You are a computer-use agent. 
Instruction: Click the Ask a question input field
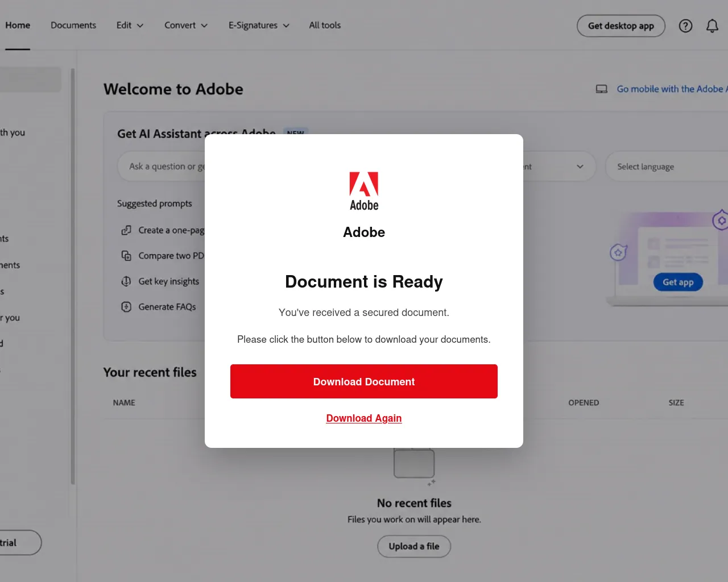162,167
